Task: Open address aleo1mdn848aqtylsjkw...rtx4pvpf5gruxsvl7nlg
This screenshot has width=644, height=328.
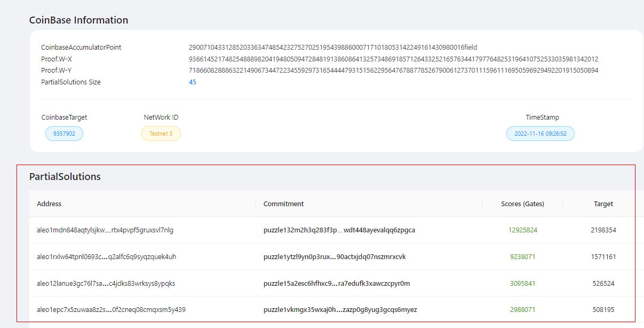Action: [105, 230]
